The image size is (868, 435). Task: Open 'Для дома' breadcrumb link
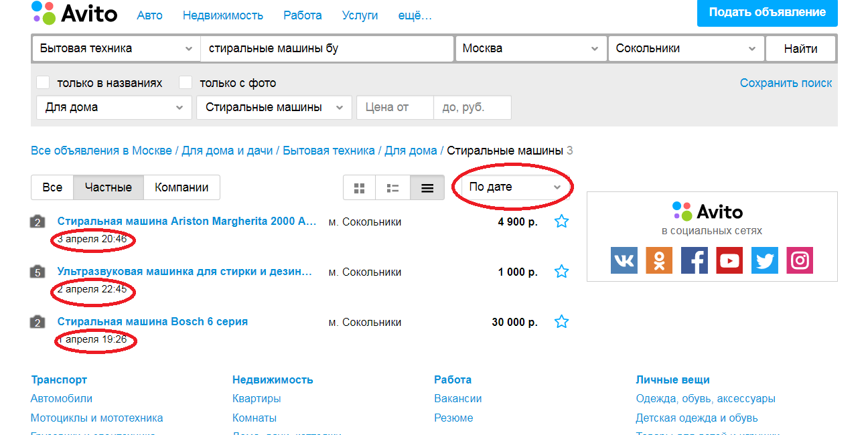click(x=411, y=151)
